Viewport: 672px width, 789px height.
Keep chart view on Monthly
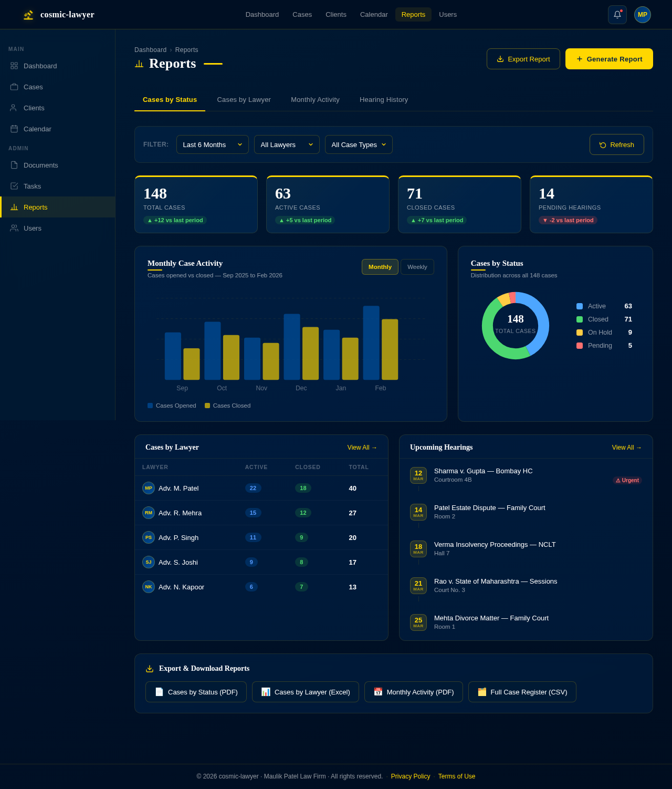click(x=380, y=267)
